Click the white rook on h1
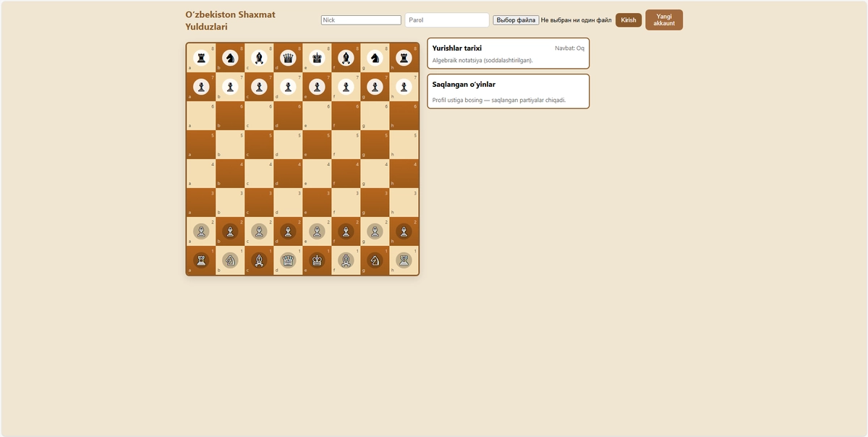 [x=404, y=260]
